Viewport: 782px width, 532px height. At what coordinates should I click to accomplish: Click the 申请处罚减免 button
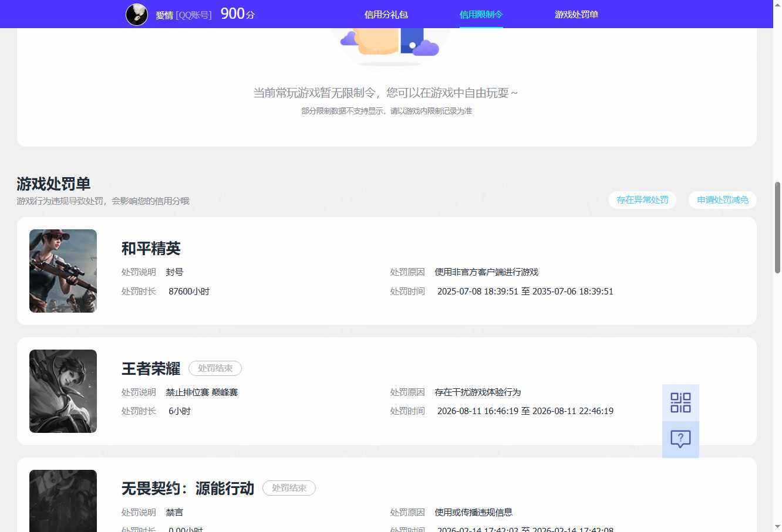tap(723, 200)
